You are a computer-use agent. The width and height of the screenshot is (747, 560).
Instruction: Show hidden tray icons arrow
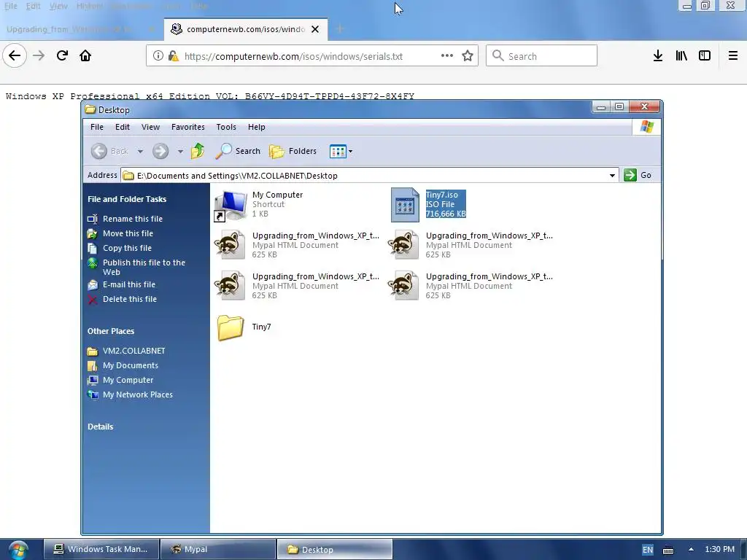coord(691,549)
